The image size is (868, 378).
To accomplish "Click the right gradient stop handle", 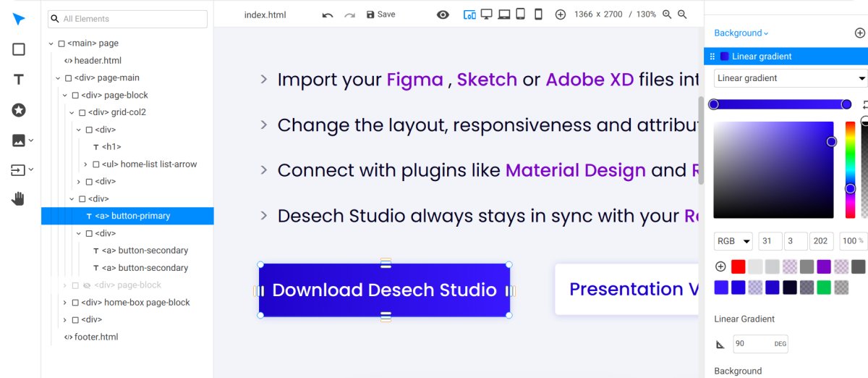I will pos(846,104).
